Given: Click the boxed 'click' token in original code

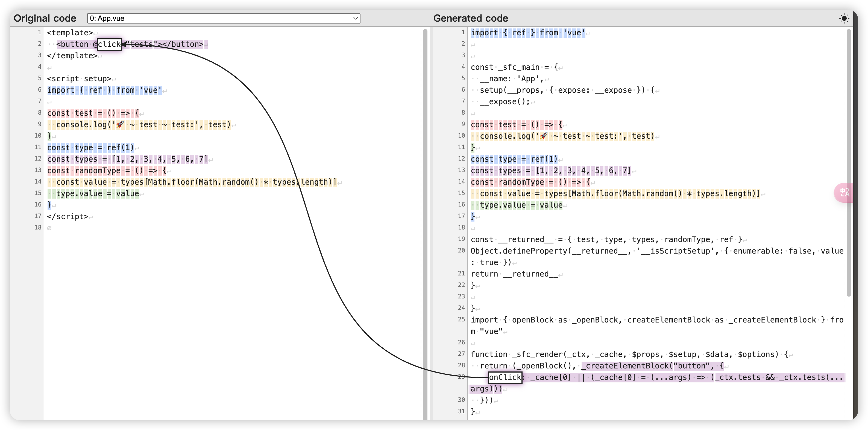Looking at the screenshot, I should click(109, 44).
